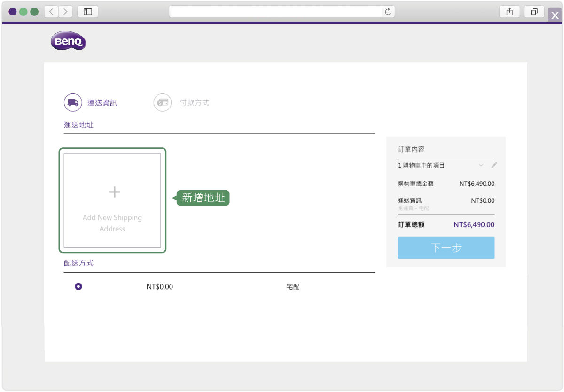Open the browser share icon
Screen dimensions: 564x392
tap(509, 11)
